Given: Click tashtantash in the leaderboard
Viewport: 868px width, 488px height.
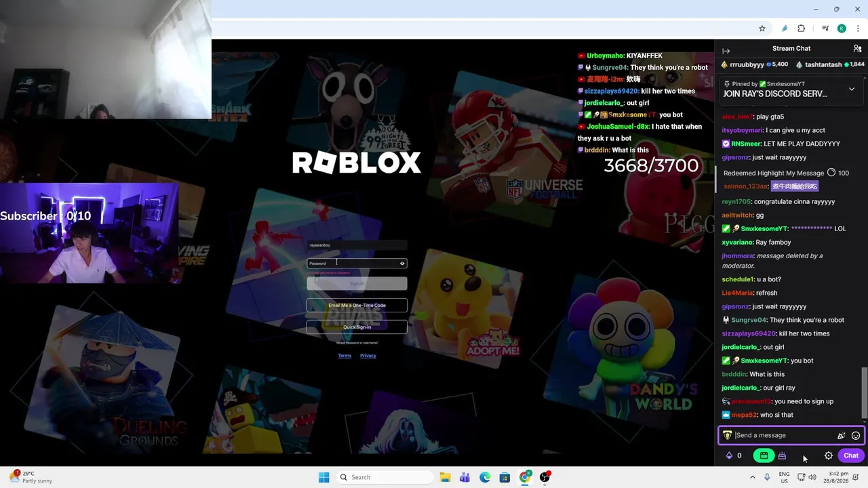Looking at the screenshot, I should pos(830,64).
